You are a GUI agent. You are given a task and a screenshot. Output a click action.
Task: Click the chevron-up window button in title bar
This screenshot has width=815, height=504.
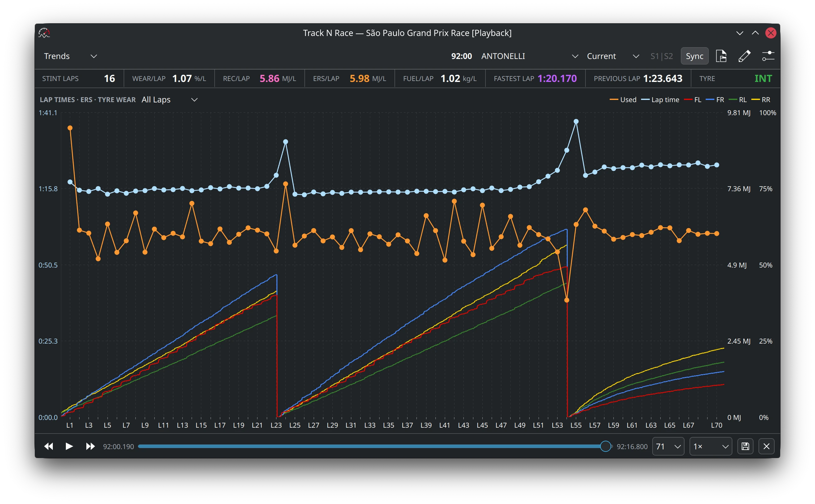[x=755, y=33]
